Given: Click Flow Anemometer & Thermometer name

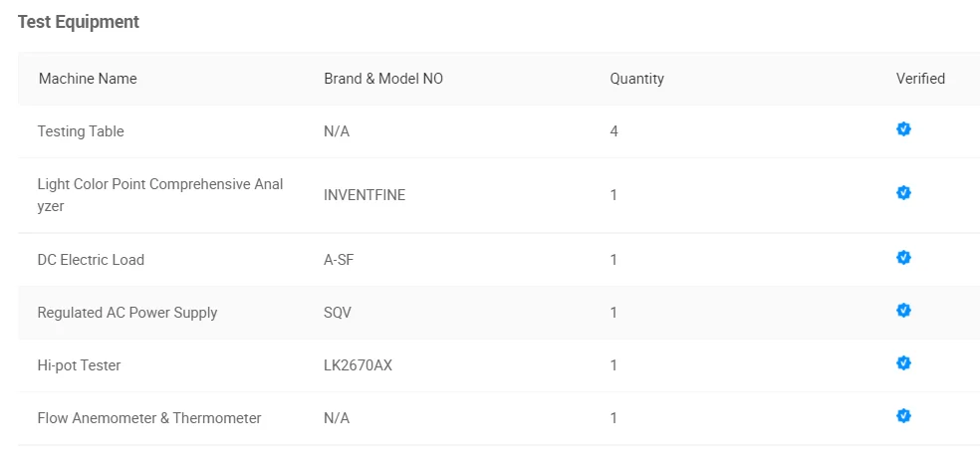Looking at the screenshot, I should click(x=149, y=418).
